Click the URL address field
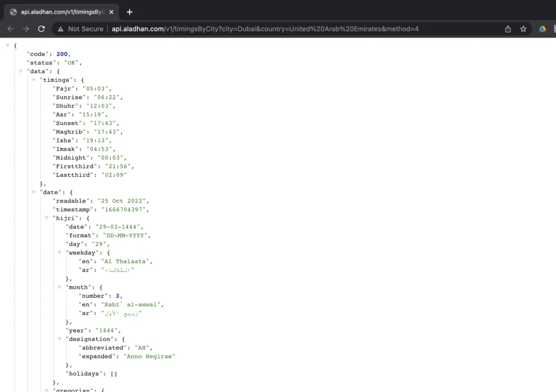 coord(265,29)
